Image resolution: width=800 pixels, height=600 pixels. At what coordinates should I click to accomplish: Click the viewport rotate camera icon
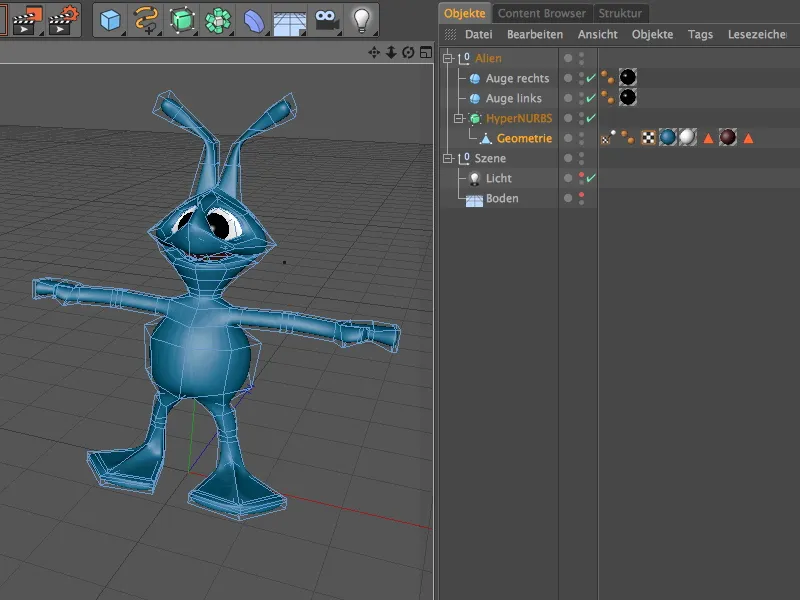click(408, 52)
